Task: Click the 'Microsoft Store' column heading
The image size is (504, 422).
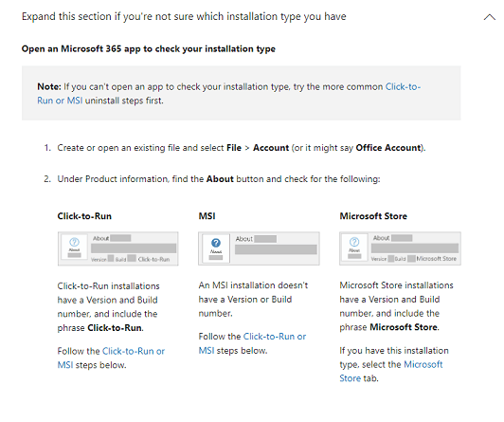Action: (373, 216)
